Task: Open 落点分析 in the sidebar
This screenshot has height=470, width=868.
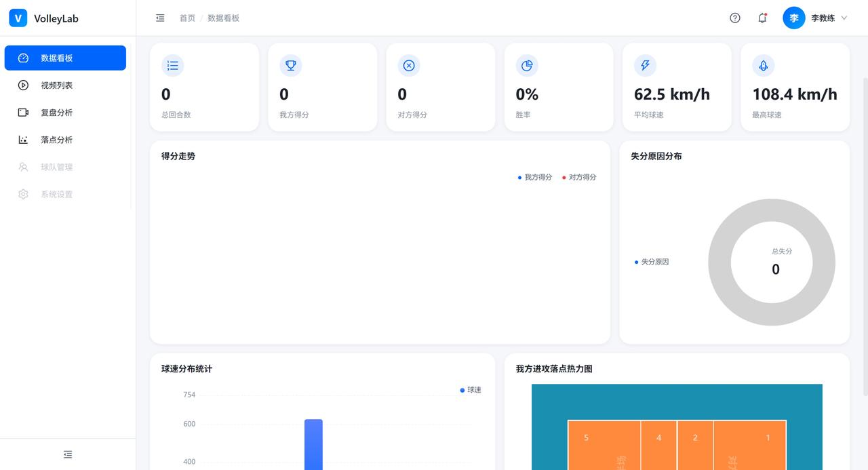Action: point(65,140)
